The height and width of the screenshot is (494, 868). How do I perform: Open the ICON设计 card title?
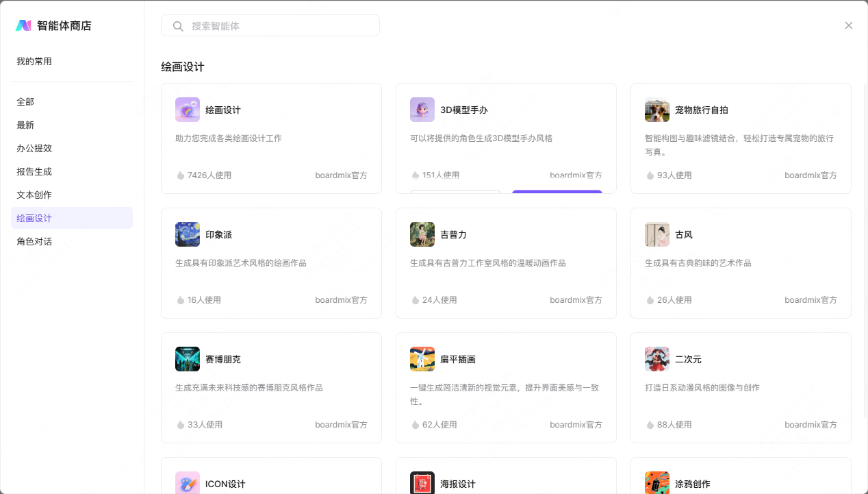click(225, 484)
